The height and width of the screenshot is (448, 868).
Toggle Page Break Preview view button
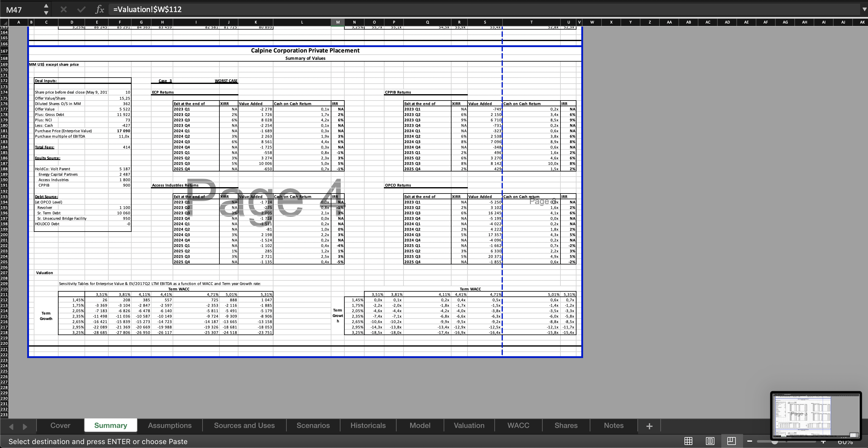click(x=731, y=441)
